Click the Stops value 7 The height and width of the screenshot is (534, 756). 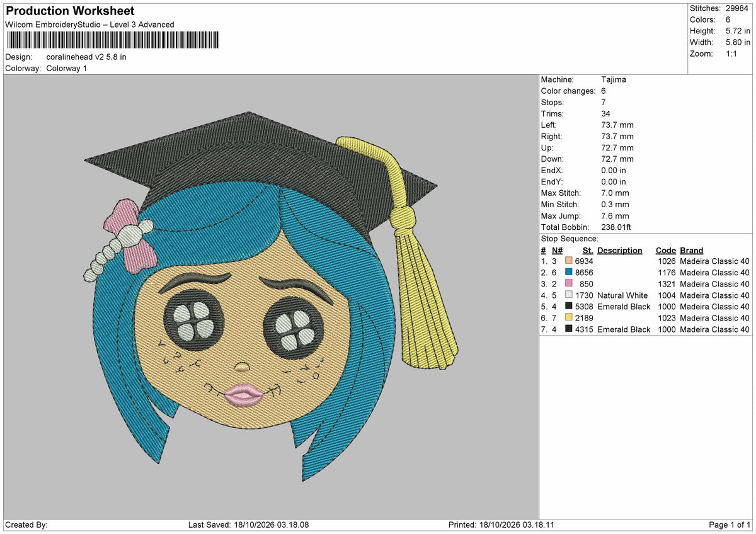[x=604, y=103]
